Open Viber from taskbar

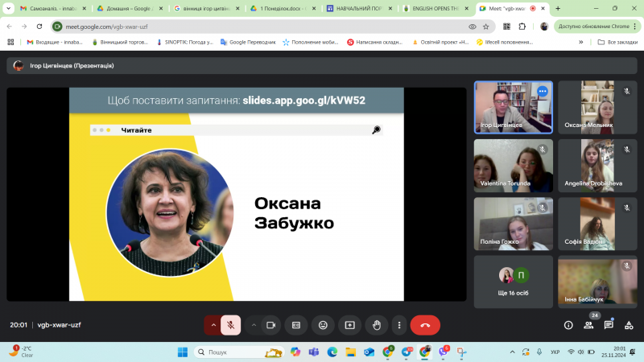[444, 352]
